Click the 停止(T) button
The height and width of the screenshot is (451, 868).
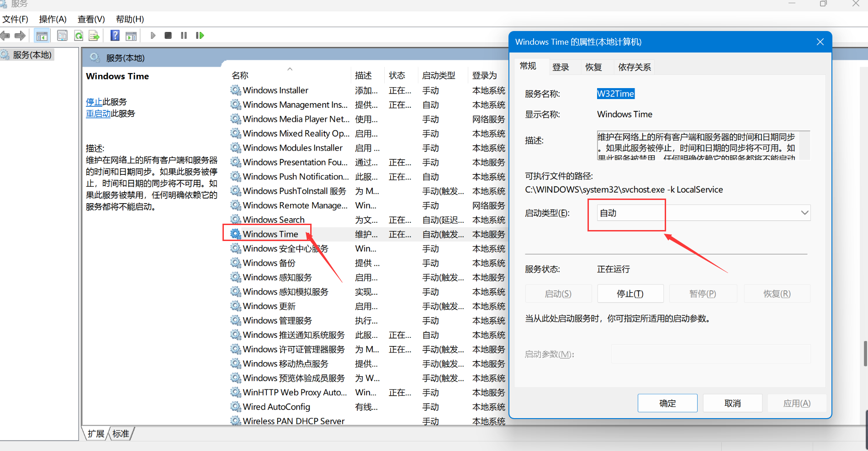(x=630, y=294)
